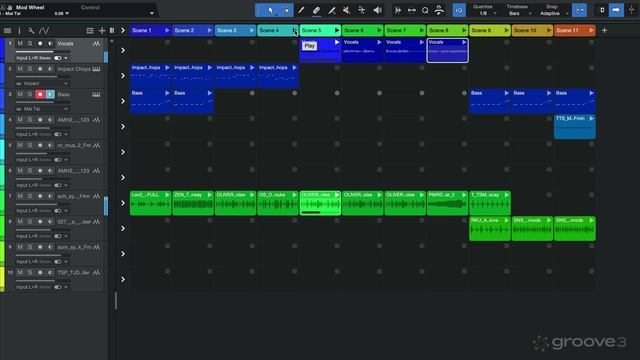The width and height of the screenshot is (640, 360).
Task: Add a new scene with plus
Action: click(604, 31)
